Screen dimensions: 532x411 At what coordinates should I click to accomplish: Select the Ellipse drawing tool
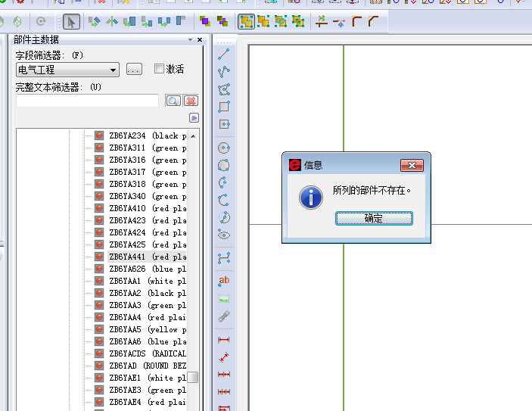(x=223, y=235)
